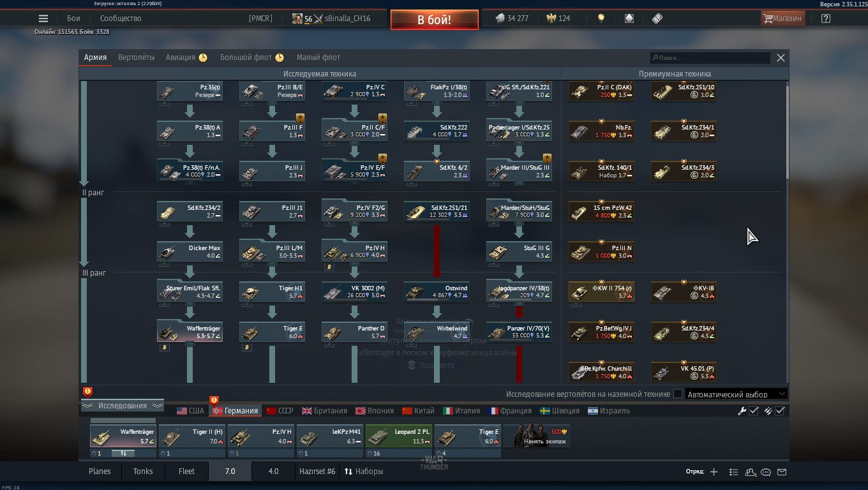Select the France flag nation
Image resolution: width=868 pixels, height=490 pixels.
point(510,411)
